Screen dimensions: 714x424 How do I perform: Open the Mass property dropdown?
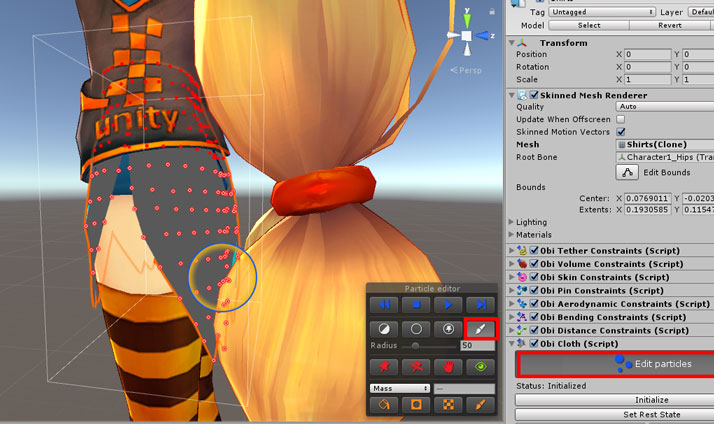tap(400, 388)
